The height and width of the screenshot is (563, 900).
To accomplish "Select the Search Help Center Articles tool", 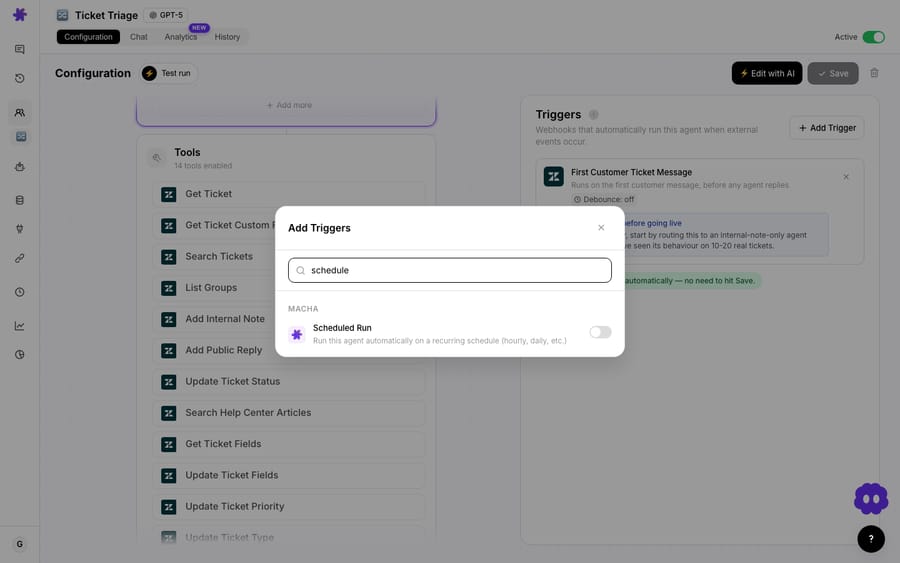I will 289,413.
